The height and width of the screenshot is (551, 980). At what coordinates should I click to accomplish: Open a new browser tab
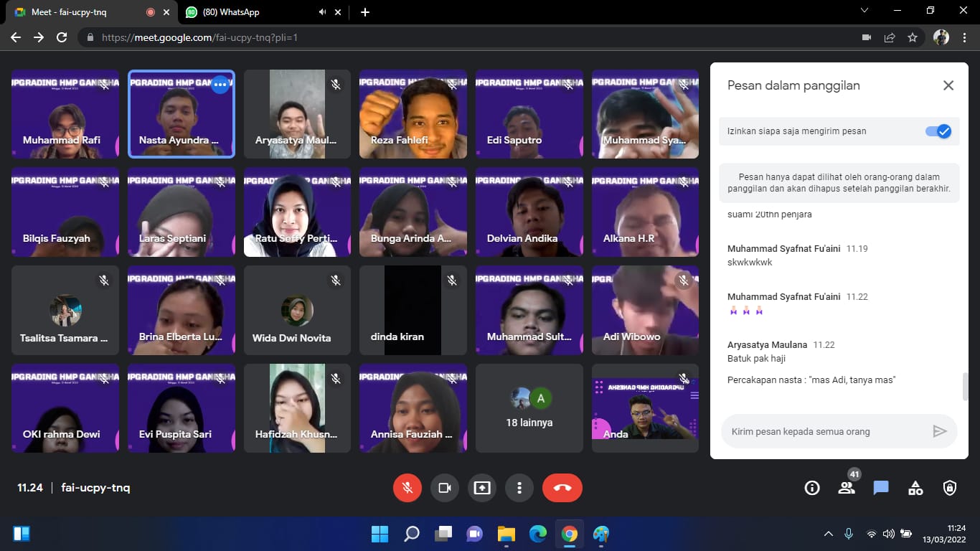pyautogui.click(x=365, y=12)
